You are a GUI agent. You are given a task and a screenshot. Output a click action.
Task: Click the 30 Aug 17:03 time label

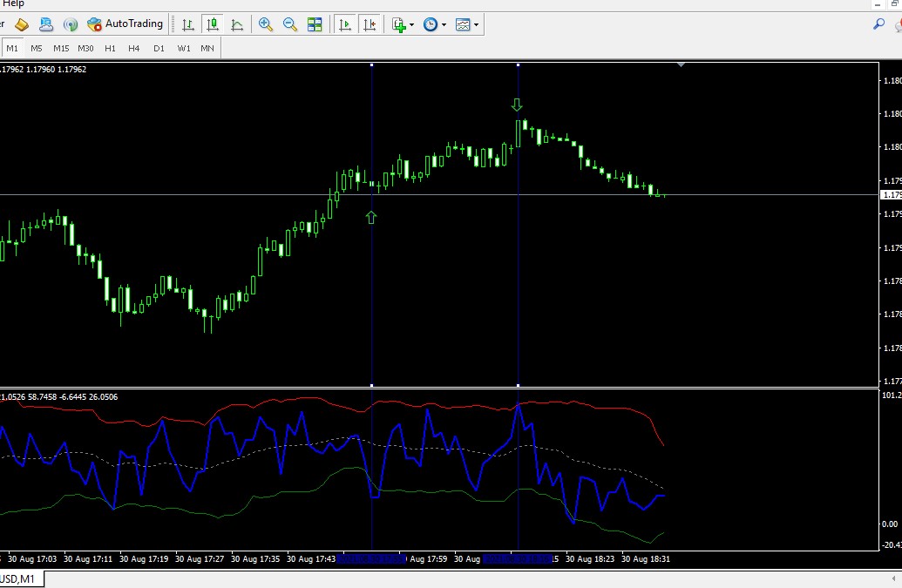point(32,558)
